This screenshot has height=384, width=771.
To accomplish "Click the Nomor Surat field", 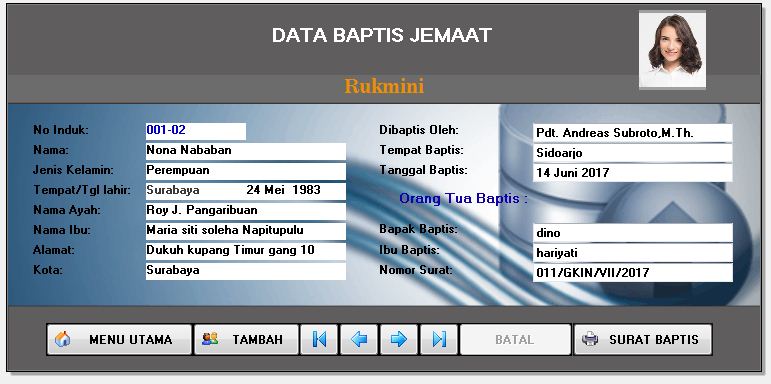I will 633,273.
